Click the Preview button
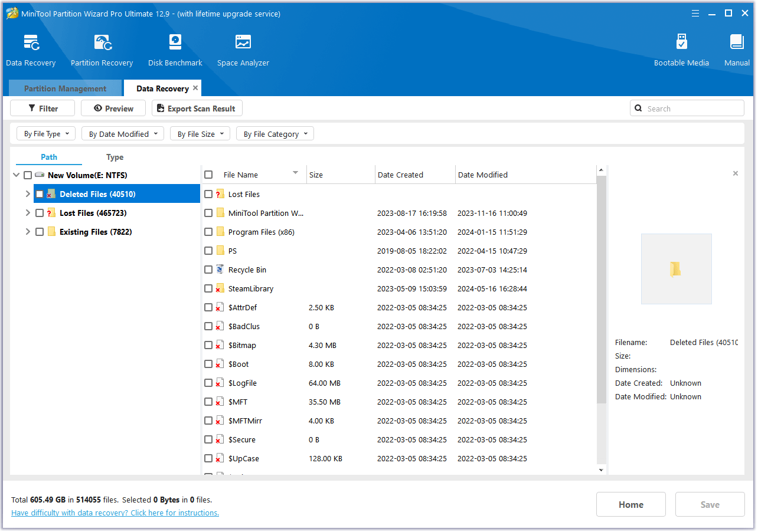The width and height of the screenshot is (758, 532). (x=113, y=109)
